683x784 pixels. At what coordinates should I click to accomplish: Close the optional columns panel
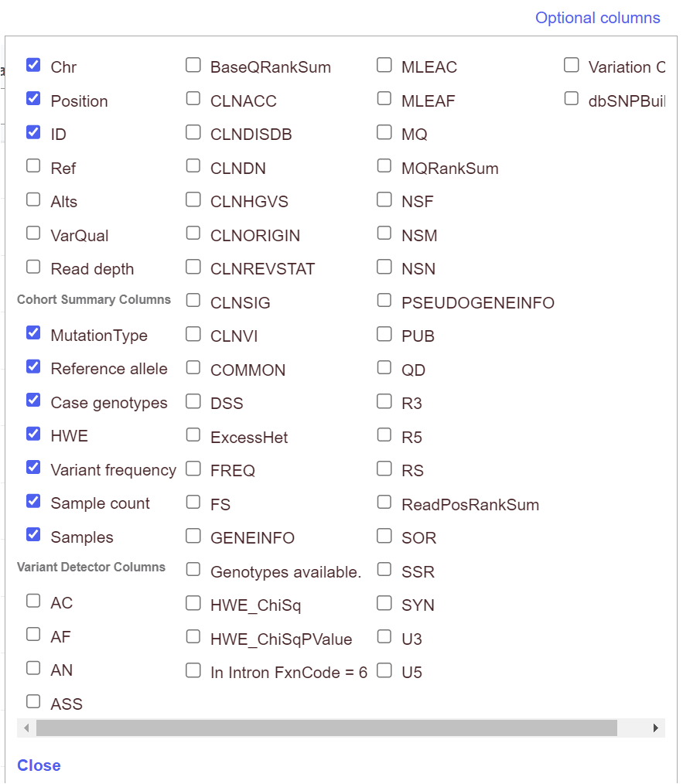39,765
